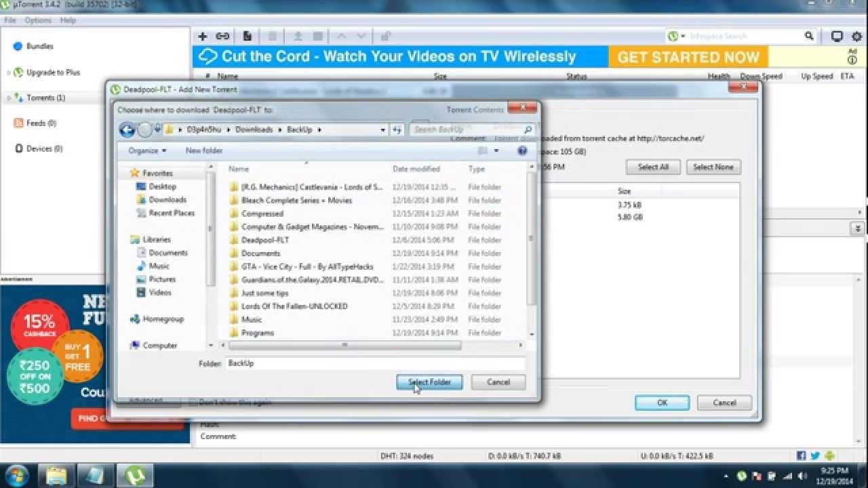Select Pictures library
Image resolution: width=868 pixels, height=488 pixels.
[162, 279]
